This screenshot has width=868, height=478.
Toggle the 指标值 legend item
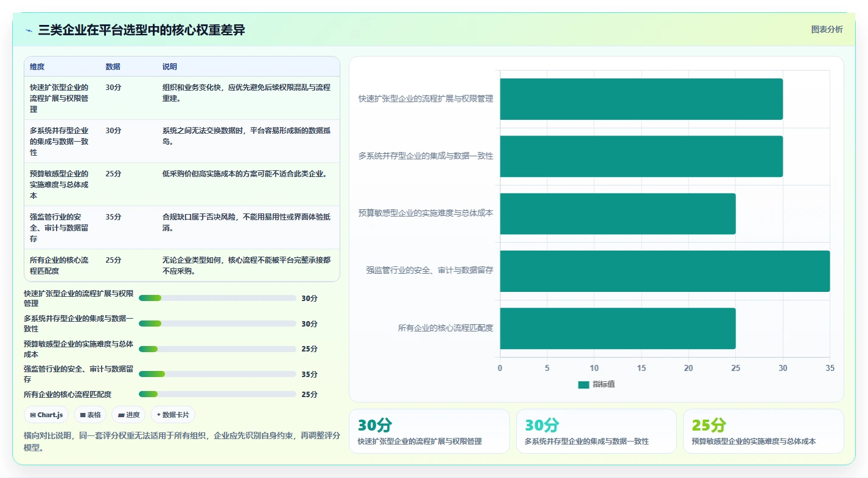click(597, 384)
